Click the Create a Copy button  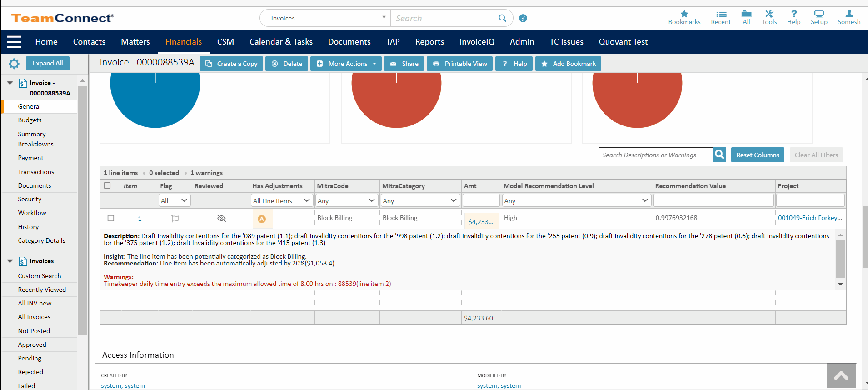(231, 64)
